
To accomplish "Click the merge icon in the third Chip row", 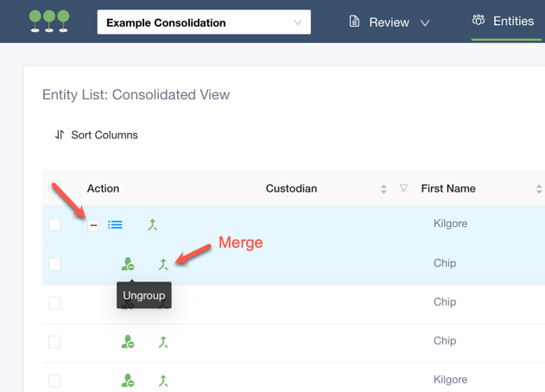I will click(163, 342).
